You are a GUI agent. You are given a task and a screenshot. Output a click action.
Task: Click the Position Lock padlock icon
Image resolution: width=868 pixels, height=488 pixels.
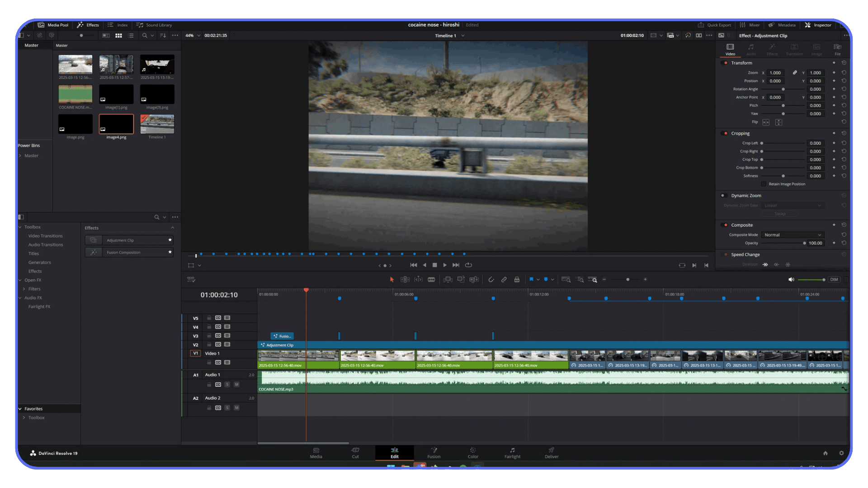[517, 279]
